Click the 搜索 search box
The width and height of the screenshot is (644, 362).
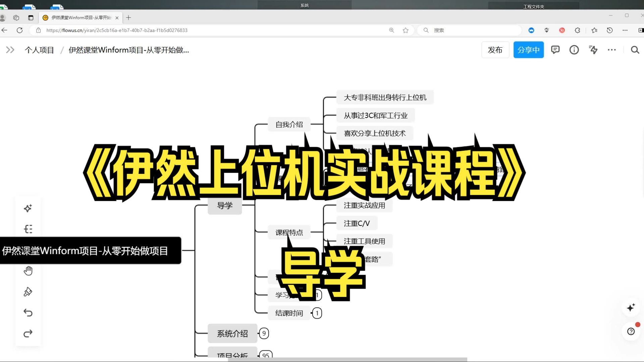[470, 30]
